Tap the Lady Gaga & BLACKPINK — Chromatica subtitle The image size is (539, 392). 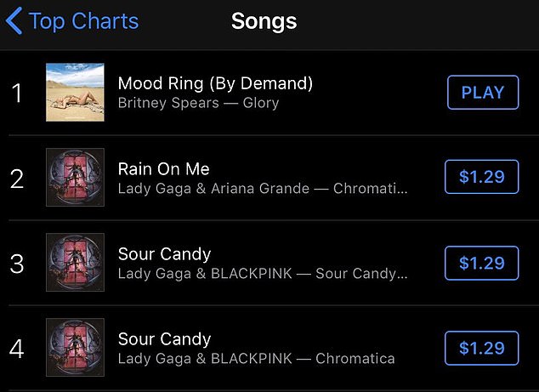point(256,358)
